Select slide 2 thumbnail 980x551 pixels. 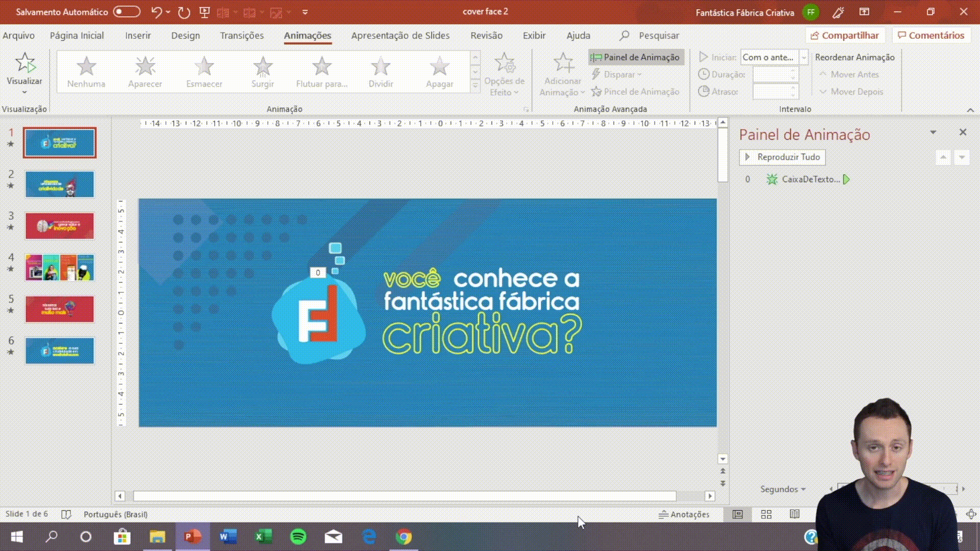(x=60, y=184)
